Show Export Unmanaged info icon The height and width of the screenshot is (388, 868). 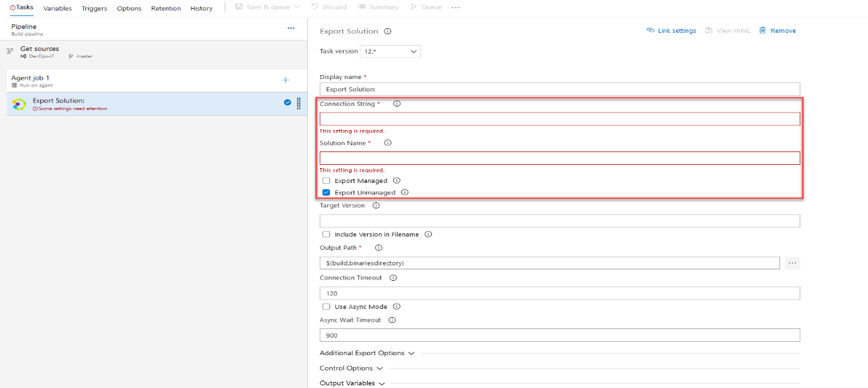[x=404, y=192]
